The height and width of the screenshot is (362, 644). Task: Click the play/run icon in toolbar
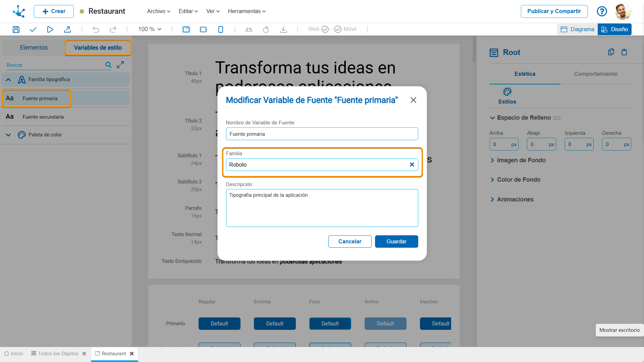(50, 29)
